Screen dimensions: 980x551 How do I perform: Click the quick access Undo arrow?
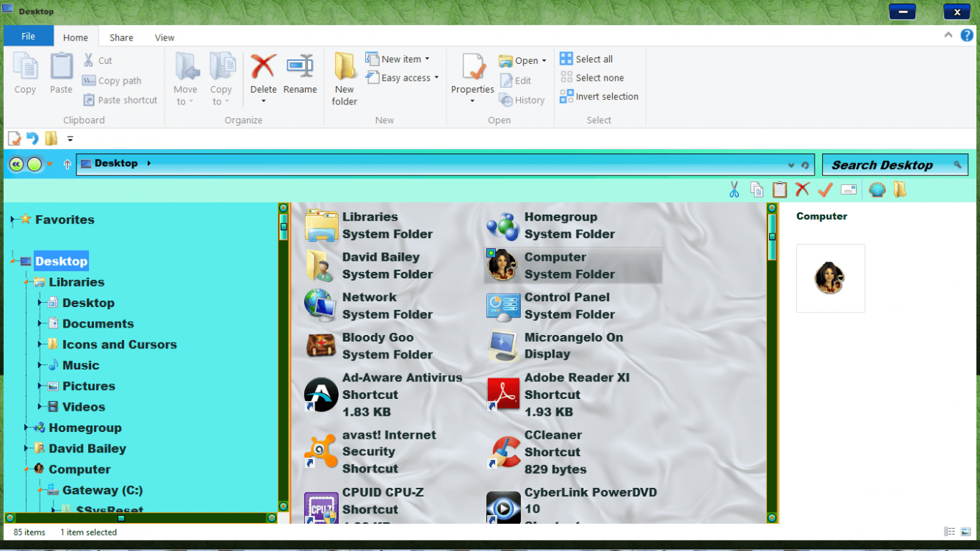coord(32,138)
